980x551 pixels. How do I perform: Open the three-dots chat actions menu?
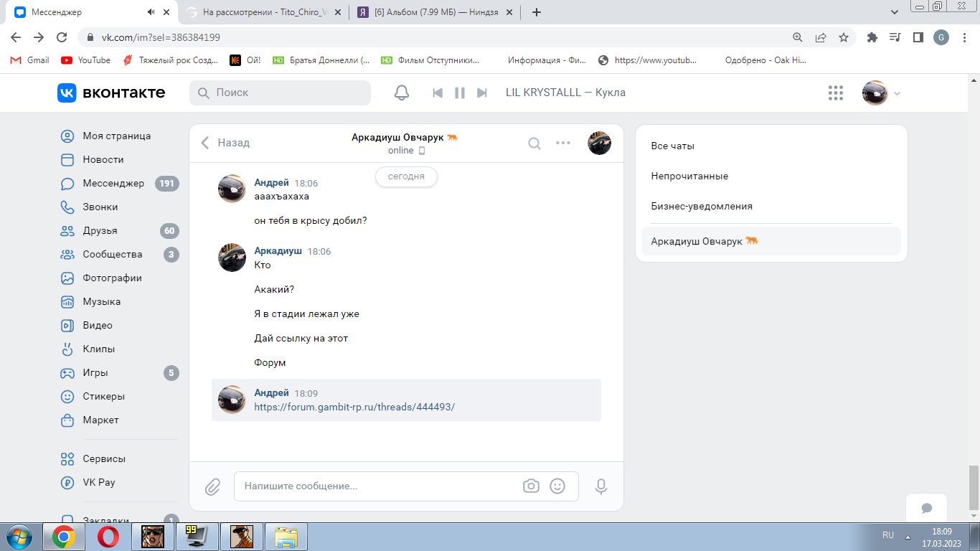[563, 143]
